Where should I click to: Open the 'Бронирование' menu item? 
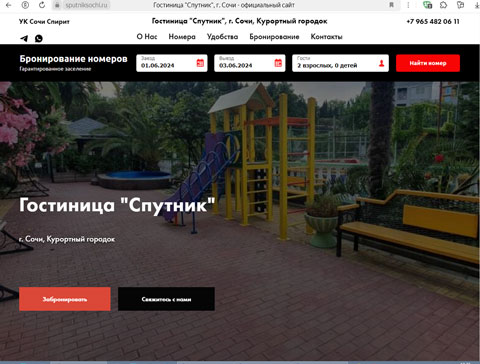[x=274, y=37]
